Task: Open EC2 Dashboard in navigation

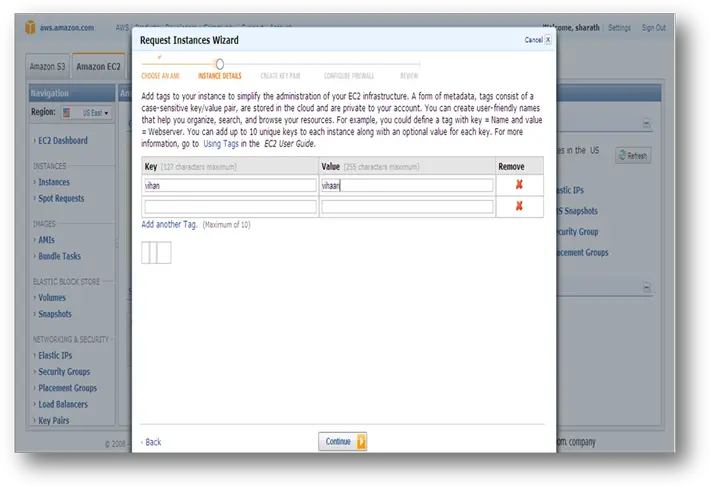Action: click(x=62, y=140)
